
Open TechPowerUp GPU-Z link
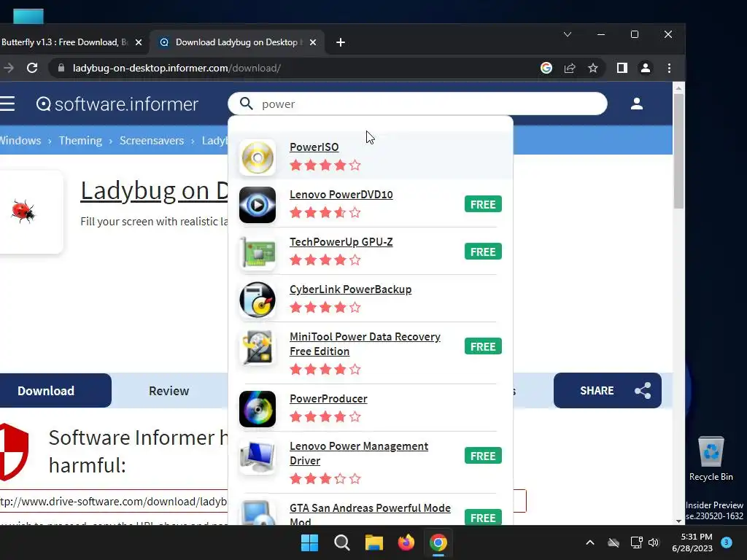[x=341, y=242]
